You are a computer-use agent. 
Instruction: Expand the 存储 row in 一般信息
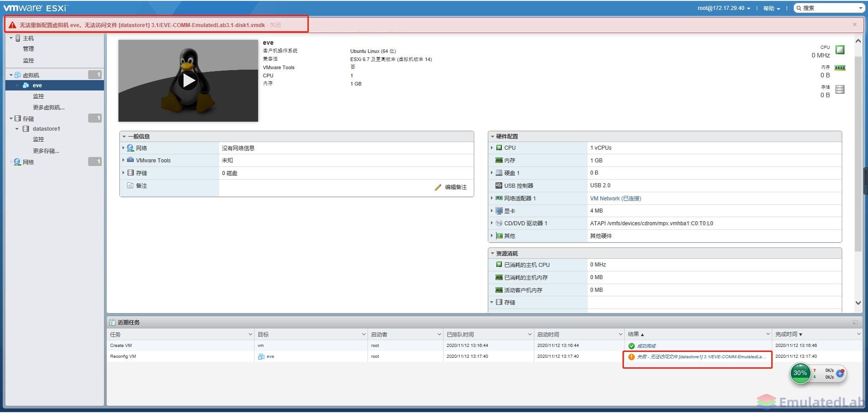click(x=123, y=172)
